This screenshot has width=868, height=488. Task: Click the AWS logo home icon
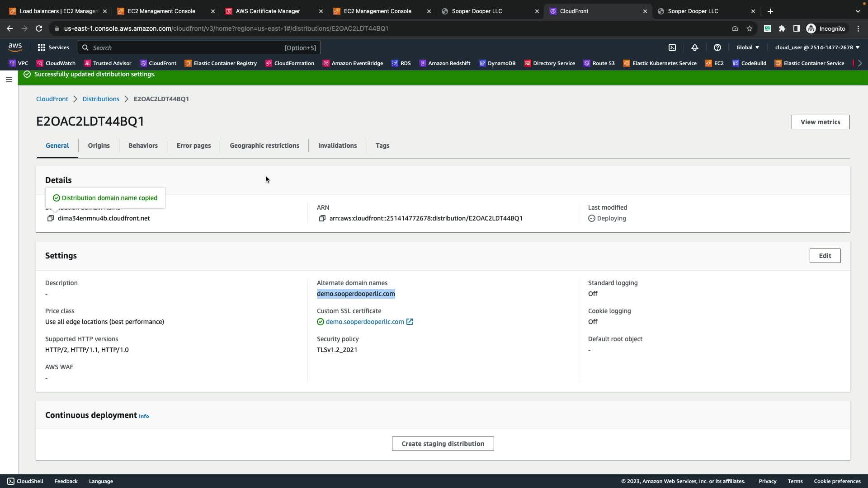point(15,47)
